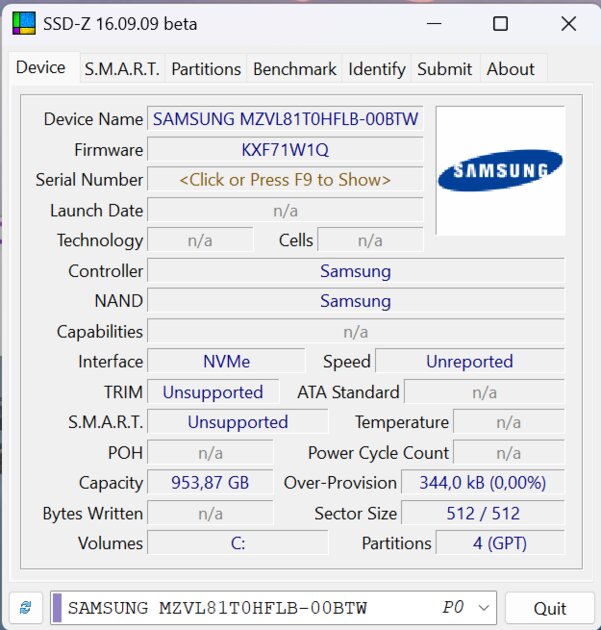
Task: Maximize the SSD-Z window
Action: click(x=500, y=24)
